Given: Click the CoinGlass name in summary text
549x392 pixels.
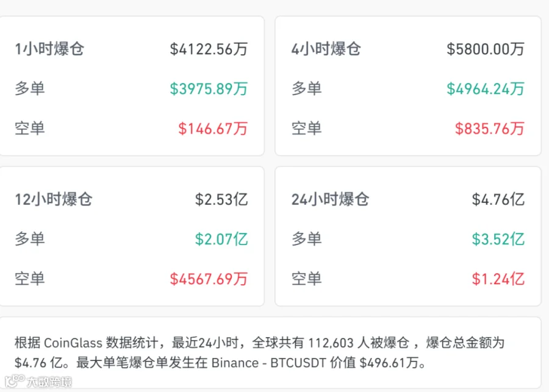Looking at the screenshot, I should 73,343.
